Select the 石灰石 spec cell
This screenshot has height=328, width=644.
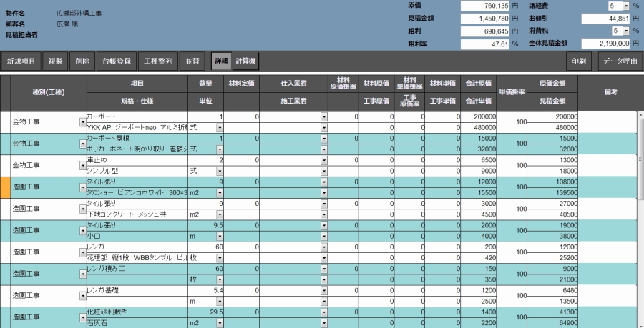137,323
